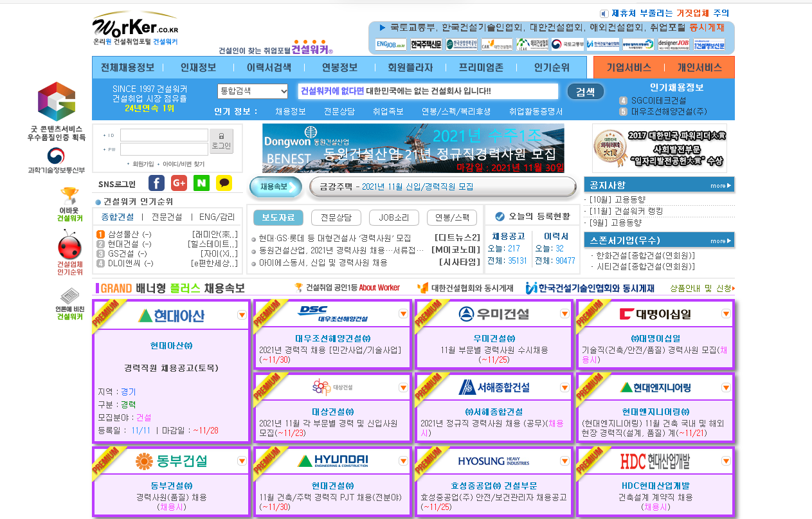Expand the 서해종합건설 card arrow
This screenshot has width=812, height=519.
tap(564, 387)
